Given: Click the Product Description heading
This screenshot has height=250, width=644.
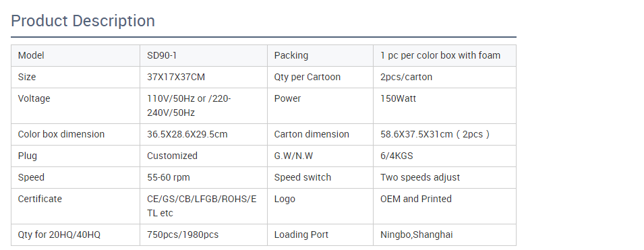Looking at the screenshot, I should click(83, 21).
